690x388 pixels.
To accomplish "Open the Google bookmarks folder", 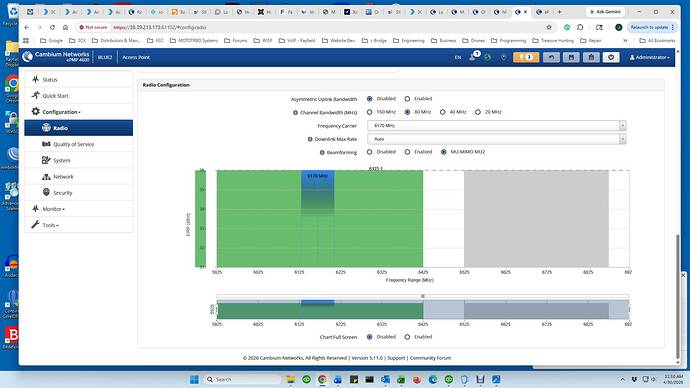I will point(51,40).
